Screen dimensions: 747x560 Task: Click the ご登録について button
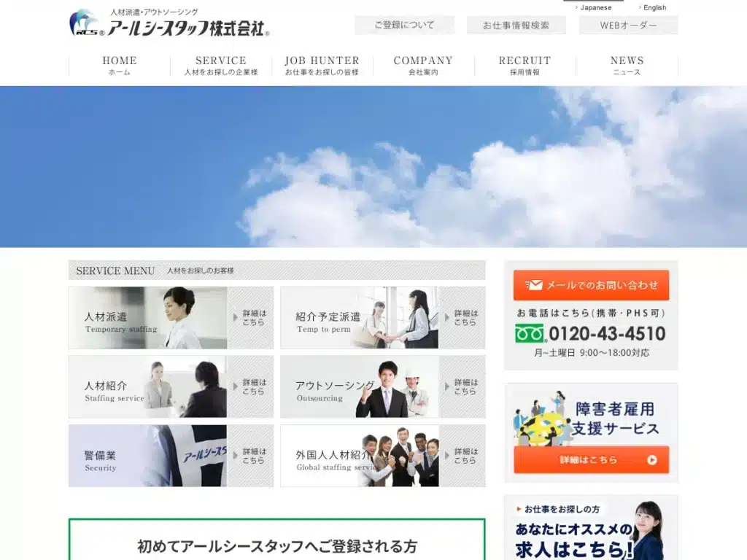[404, 26]
